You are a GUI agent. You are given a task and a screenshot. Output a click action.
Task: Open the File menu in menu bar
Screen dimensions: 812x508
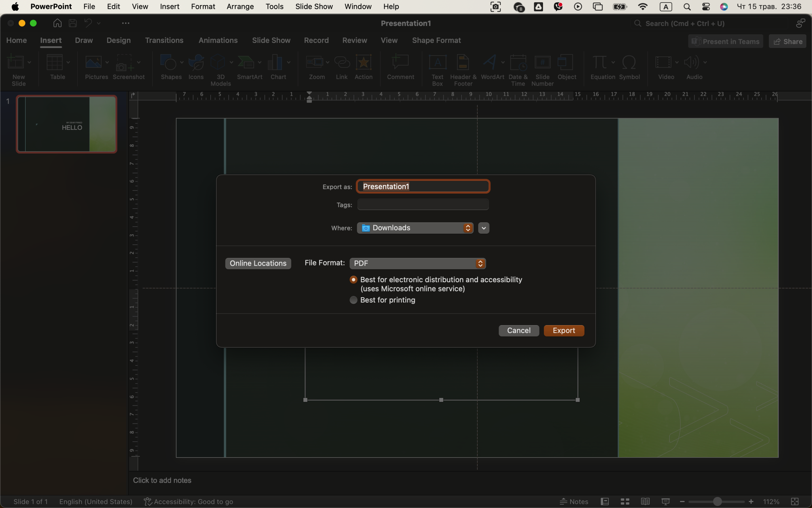tap(89, 6)
